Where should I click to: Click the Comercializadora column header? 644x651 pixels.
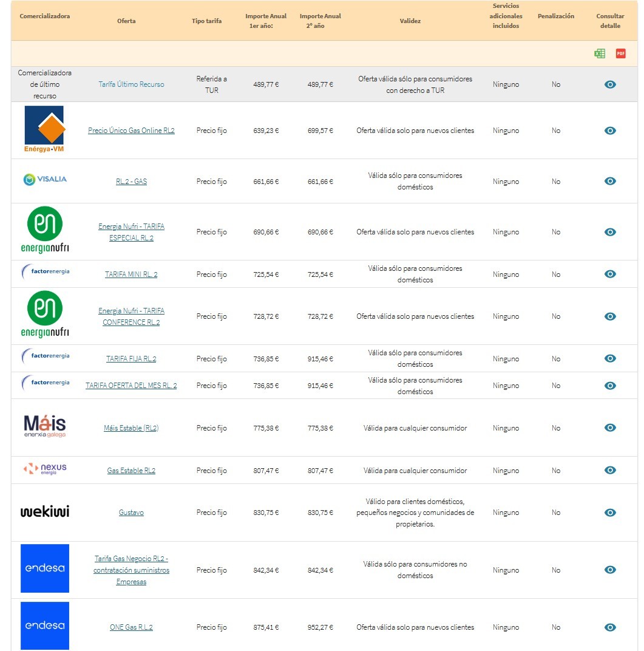click(x=45, y=16)
